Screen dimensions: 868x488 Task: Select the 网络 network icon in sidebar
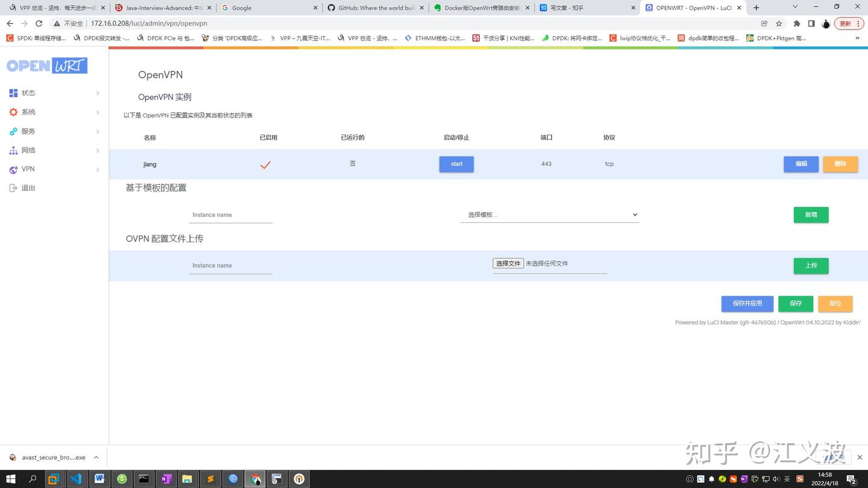pyautogui.click(x=13, y=150)
